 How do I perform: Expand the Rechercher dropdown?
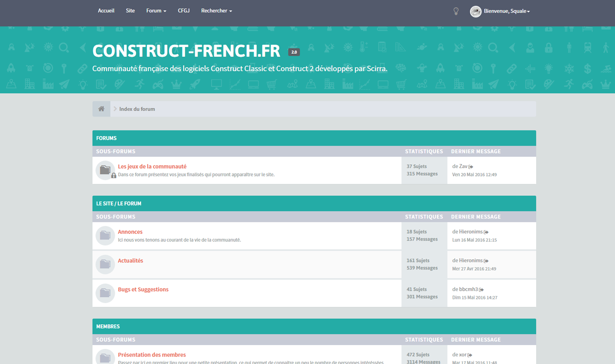click(x=216, y=11)
